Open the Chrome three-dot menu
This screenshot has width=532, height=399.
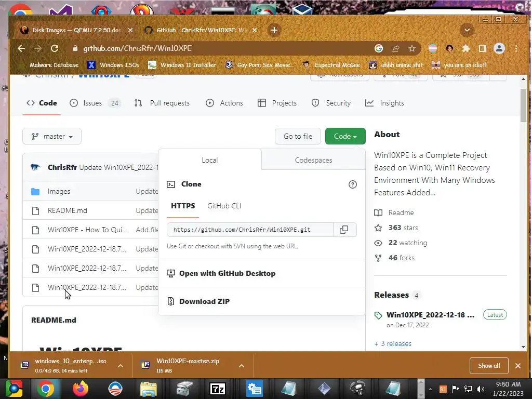[x=516, y=48]
